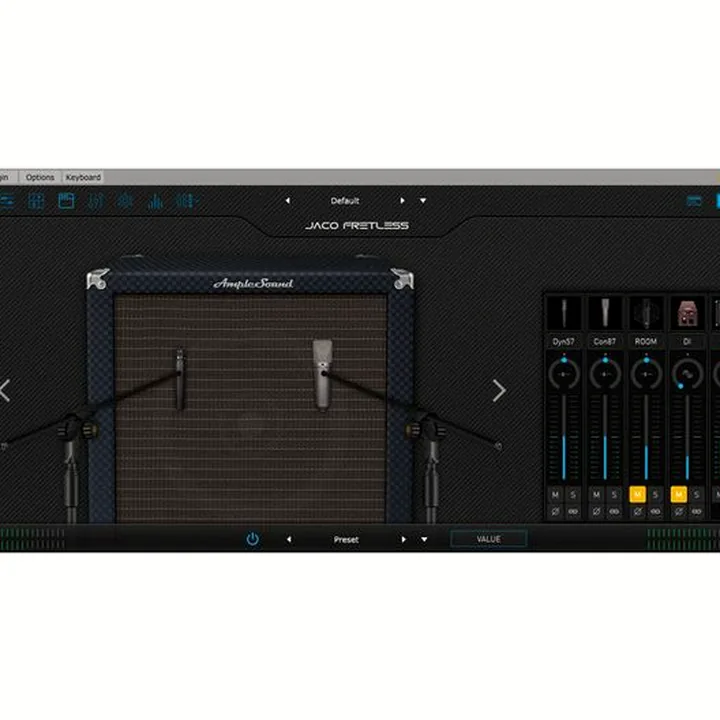The image size is (720, 720).
Task: Click the Con87 channel label
Action: (x=605, y=342)
